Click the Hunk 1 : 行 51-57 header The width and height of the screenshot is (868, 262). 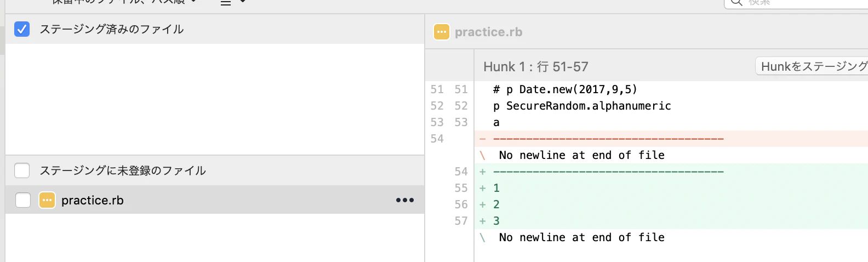536,66
